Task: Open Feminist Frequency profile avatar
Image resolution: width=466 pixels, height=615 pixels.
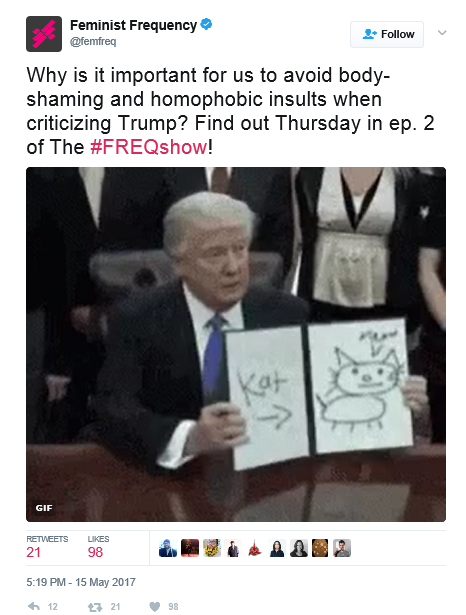Action: tap(44, 34)
